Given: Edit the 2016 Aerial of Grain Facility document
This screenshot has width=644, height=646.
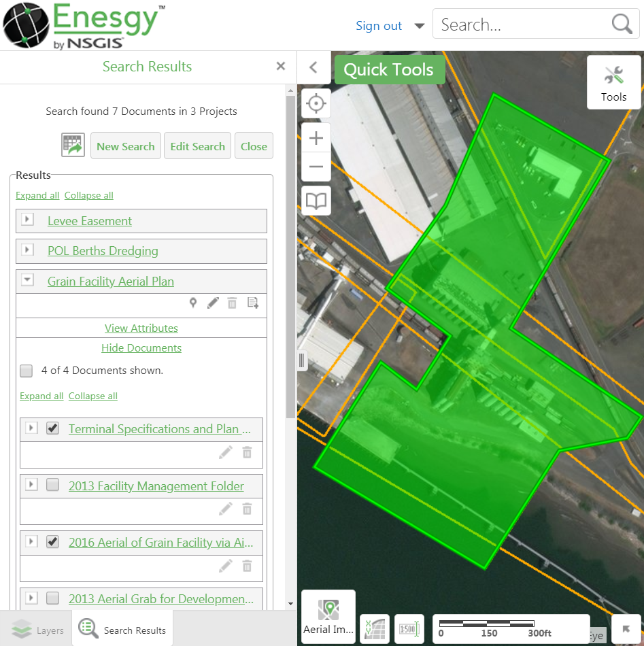Looking at the screenshot, I should tap(225, 566).
